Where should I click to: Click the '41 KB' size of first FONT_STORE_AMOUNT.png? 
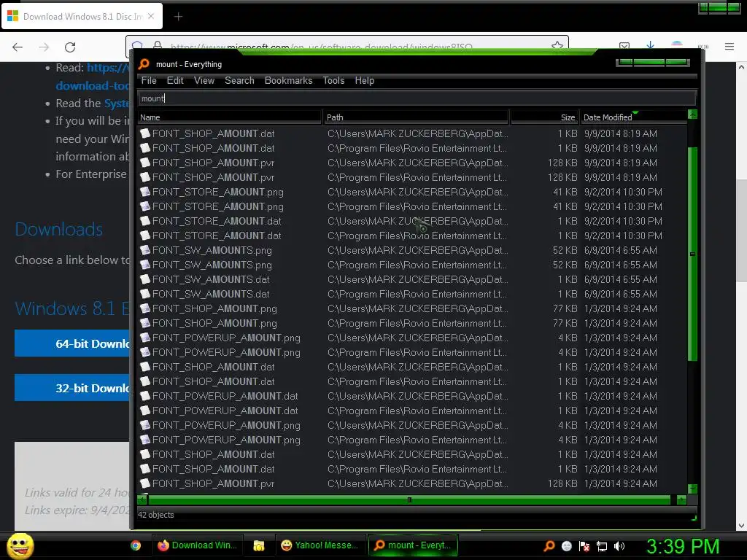(565, 192)
